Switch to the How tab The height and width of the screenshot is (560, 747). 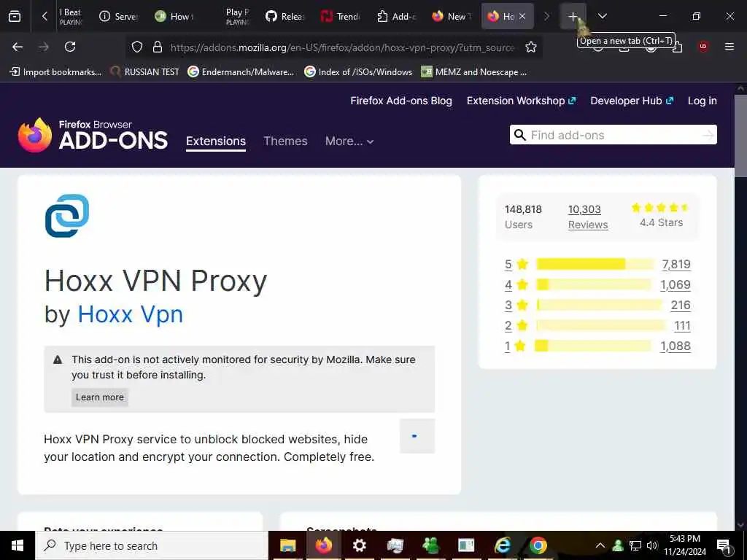[174, 16]
